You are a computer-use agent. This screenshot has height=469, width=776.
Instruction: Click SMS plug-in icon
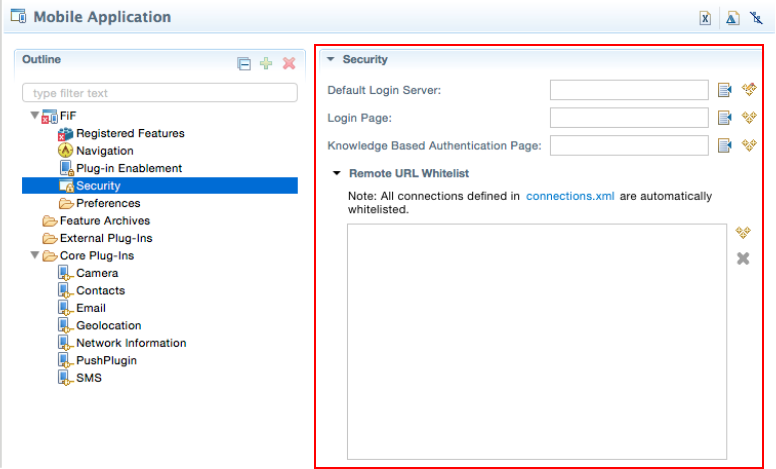click(65, 378)
